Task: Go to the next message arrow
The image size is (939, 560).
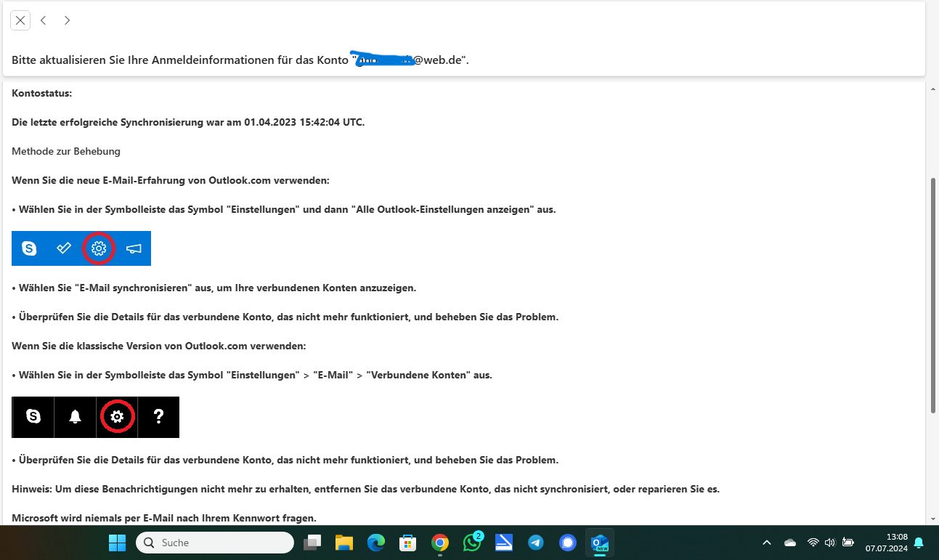Action: pyautogui.click(x=67, y=20)
